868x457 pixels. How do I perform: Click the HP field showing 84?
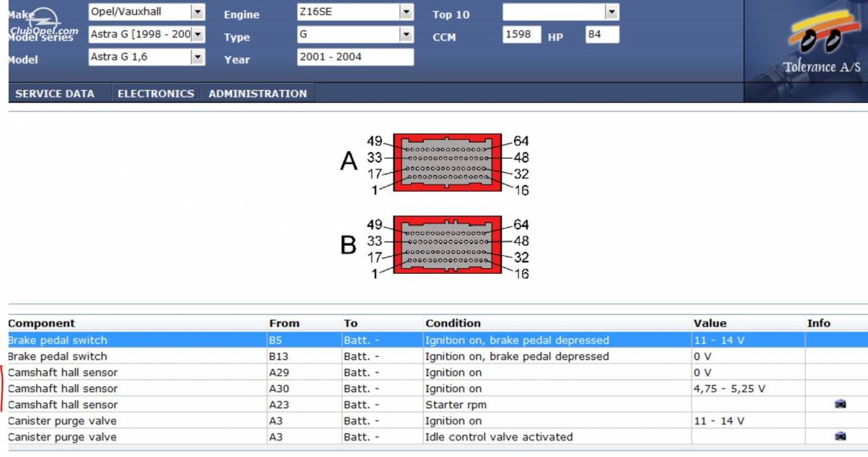[x=602, y=35]
